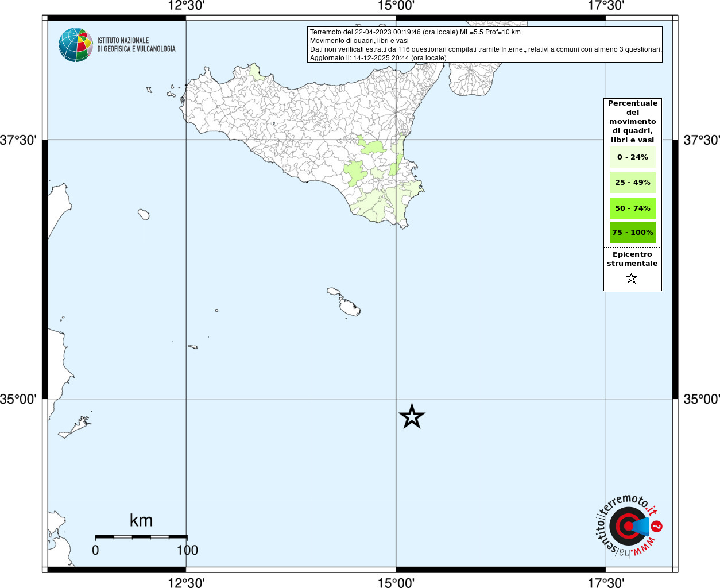Click the 'km' scale bar label

(141, 520)
